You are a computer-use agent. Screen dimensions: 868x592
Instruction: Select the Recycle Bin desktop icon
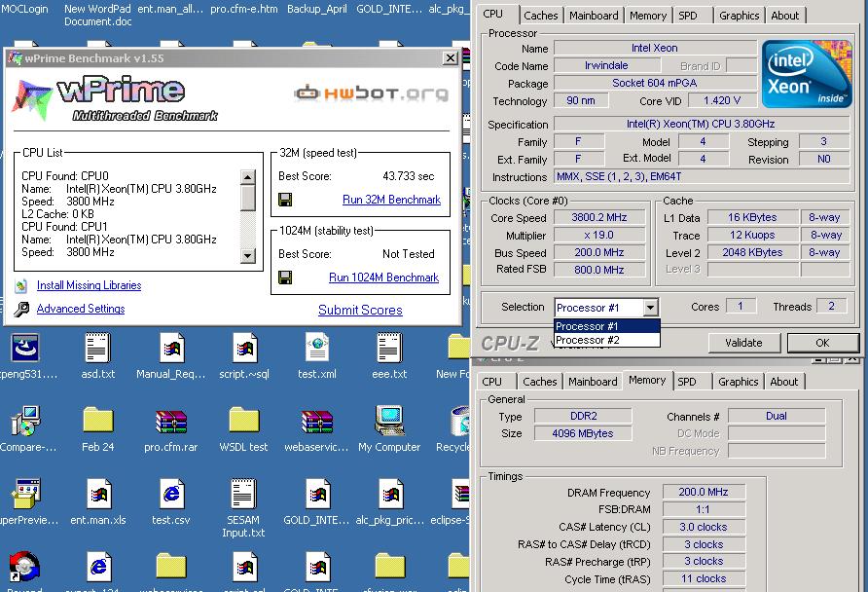pyautogui.click(x=460, y=421)
